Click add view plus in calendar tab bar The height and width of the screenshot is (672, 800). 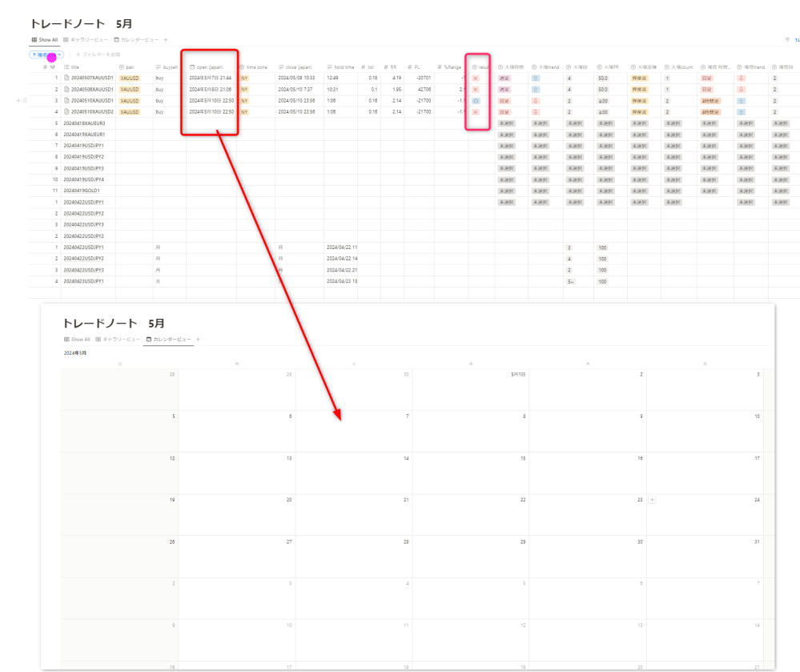point(198,340)
